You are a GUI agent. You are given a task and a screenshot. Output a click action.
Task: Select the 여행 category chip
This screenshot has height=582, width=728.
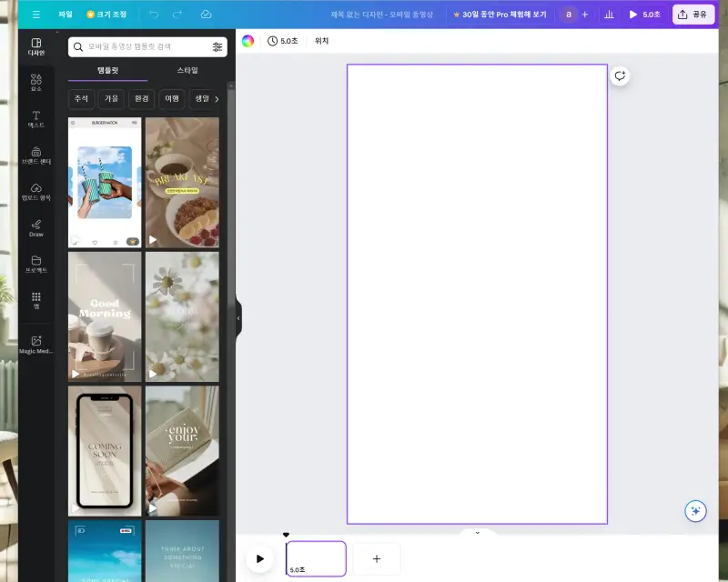point(172,98)
